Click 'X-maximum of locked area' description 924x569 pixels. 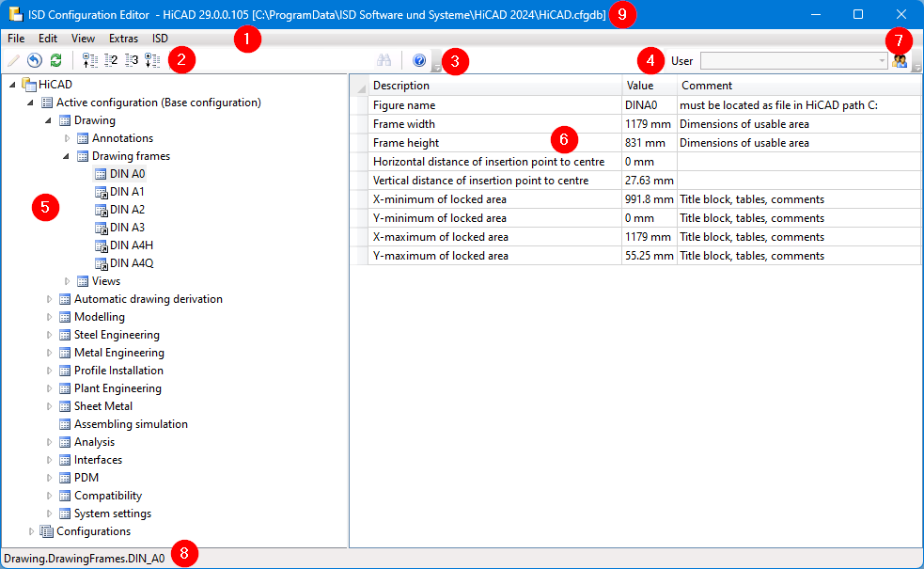pos(440,238)
